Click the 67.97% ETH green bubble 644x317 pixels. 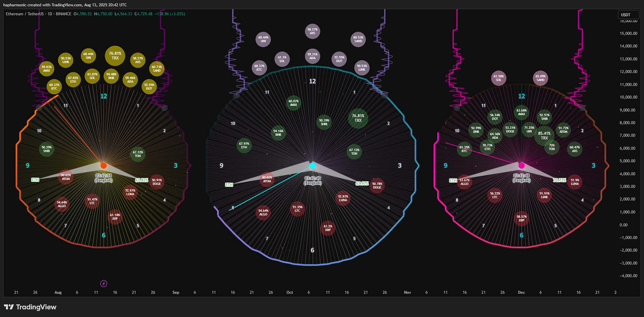(244, 145)
